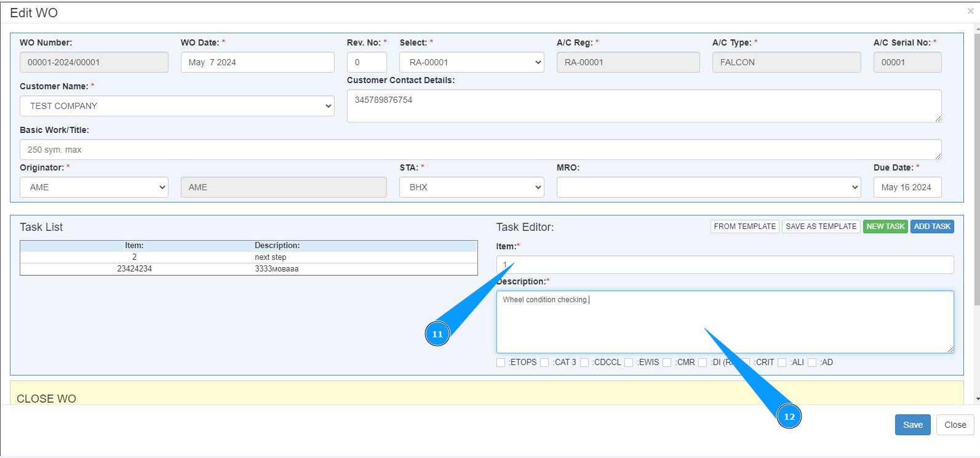Click the green NEW TASK button
This screenshot has height=458, width=980.
885,227
